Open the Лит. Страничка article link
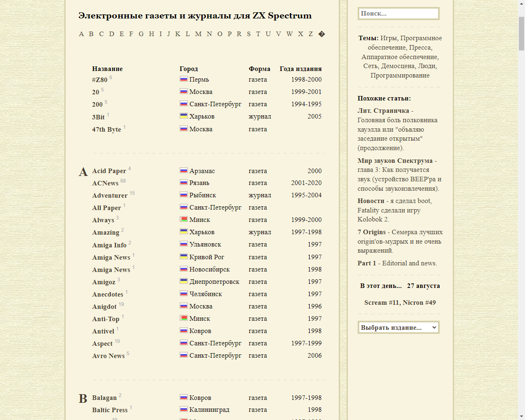The width and height of the screenshot is (525, 420). (383, 111)
